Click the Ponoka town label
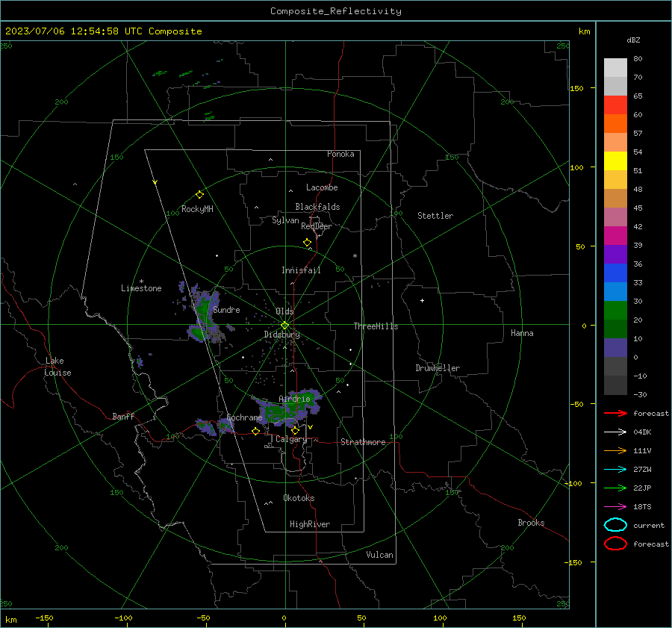 coord(340,154)
